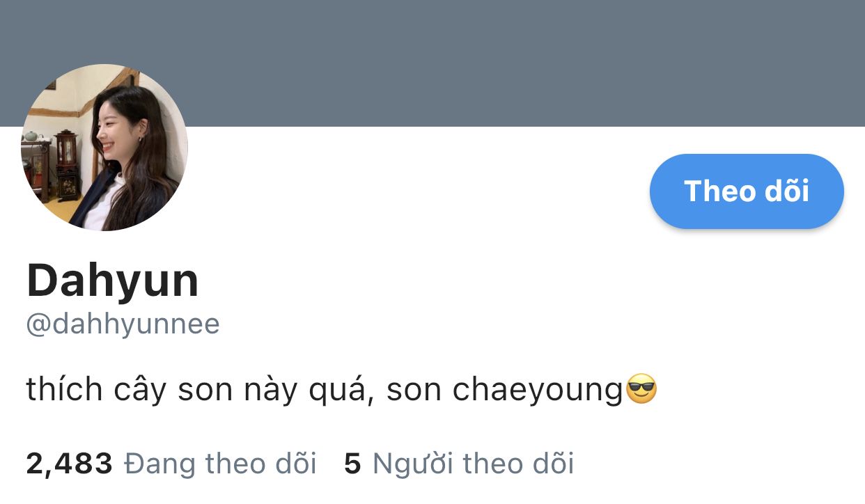Open Dahyun's circular profile photo
The height and width of the screenshot is (504, 865).
(x=104, y=148)
